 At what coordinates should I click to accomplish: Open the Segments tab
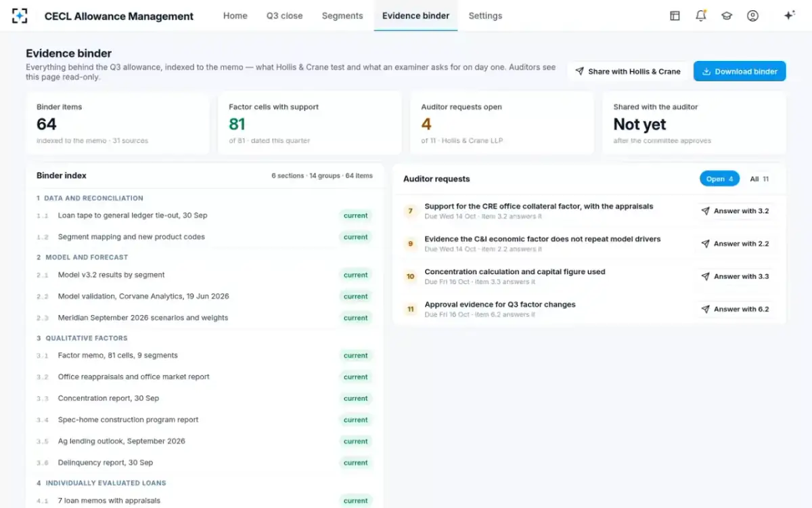[x=342, y=16]
